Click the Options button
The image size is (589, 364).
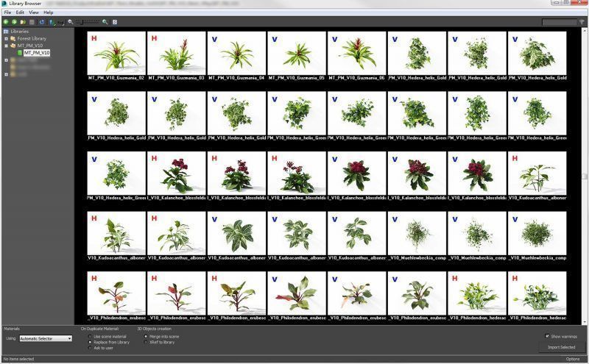tap(573, 359)
